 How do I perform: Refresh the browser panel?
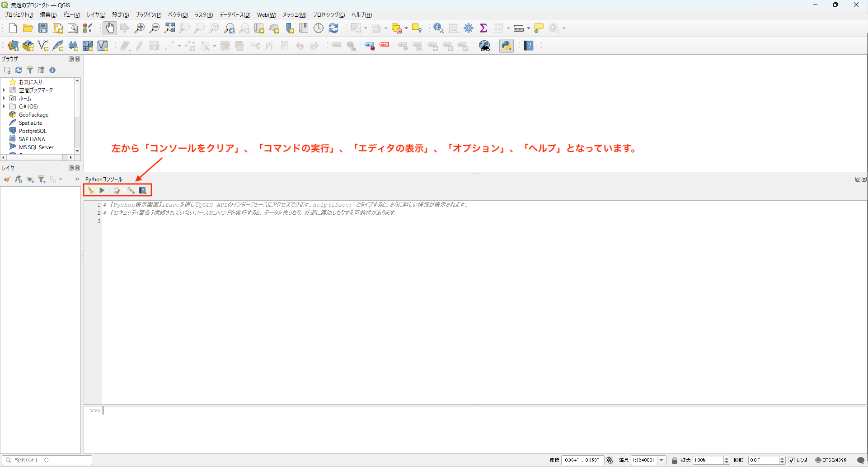19,70
